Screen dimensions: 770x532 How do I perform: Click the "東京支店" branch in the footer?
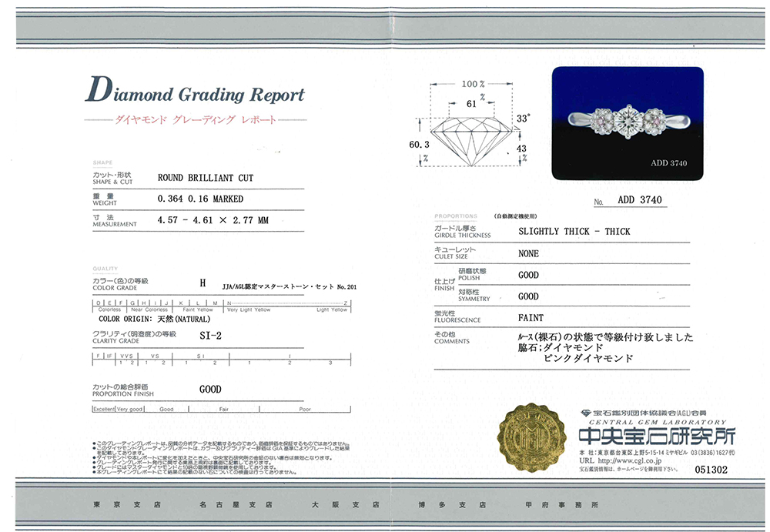tap(127, 504)
